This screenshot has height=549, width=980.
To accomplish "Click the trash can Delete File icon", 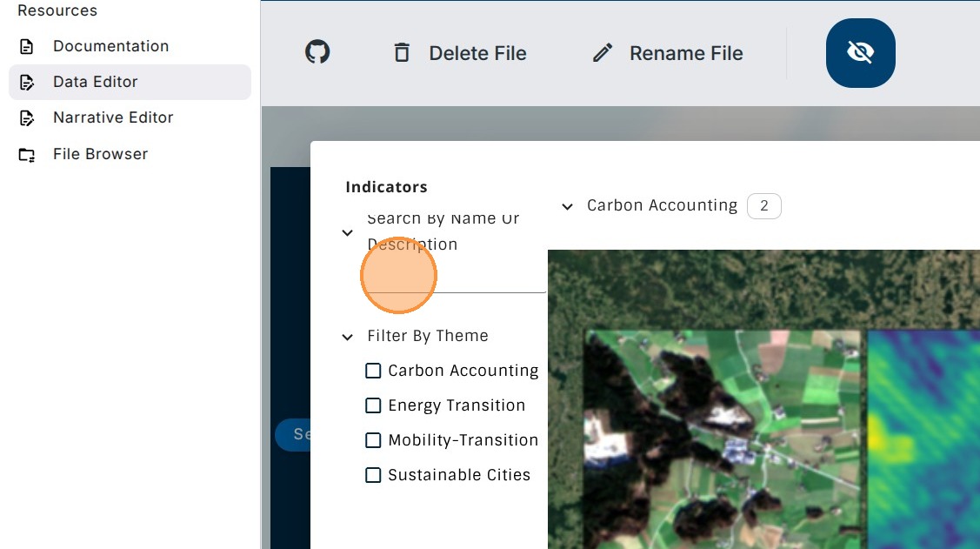I will coord(402,53).
